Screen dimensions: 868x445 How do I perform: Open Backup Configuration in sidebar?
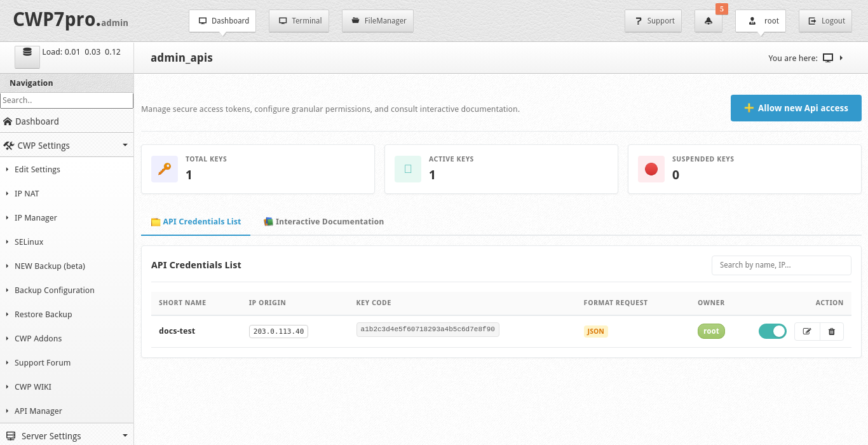click(67, 291)
